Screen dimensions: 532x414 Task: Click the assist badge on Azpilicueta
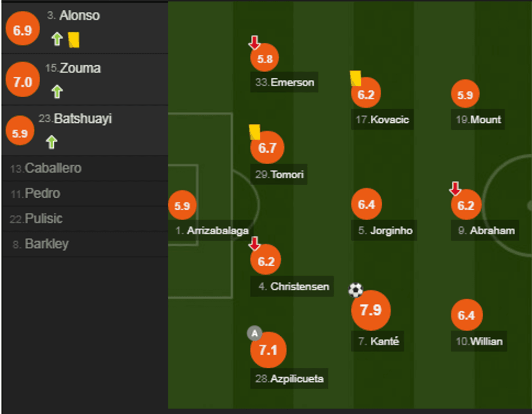pyautogui.click(x=255, y=333)
